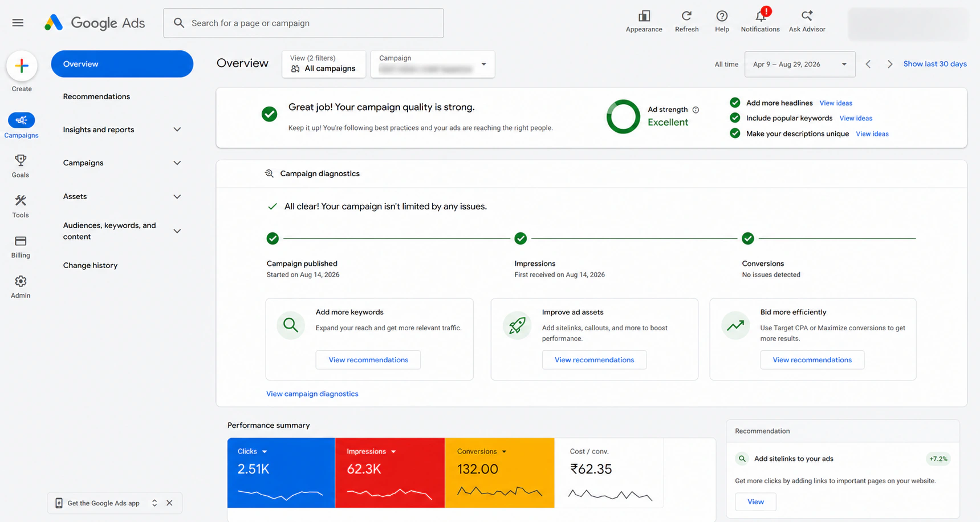
Task: Click the Add more keywords magnifier icon
Action: coord(291,325)
